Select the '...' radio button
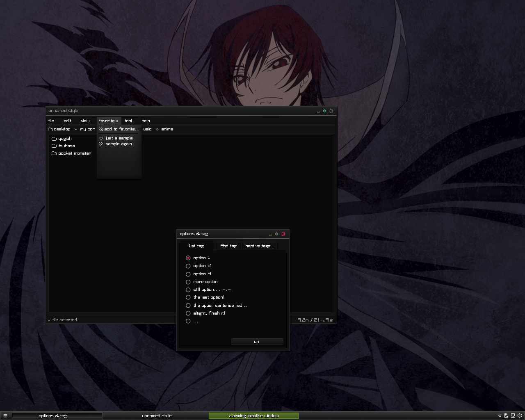Image resolution: width=525 pixels, height=420 pixels. (188, 321)
